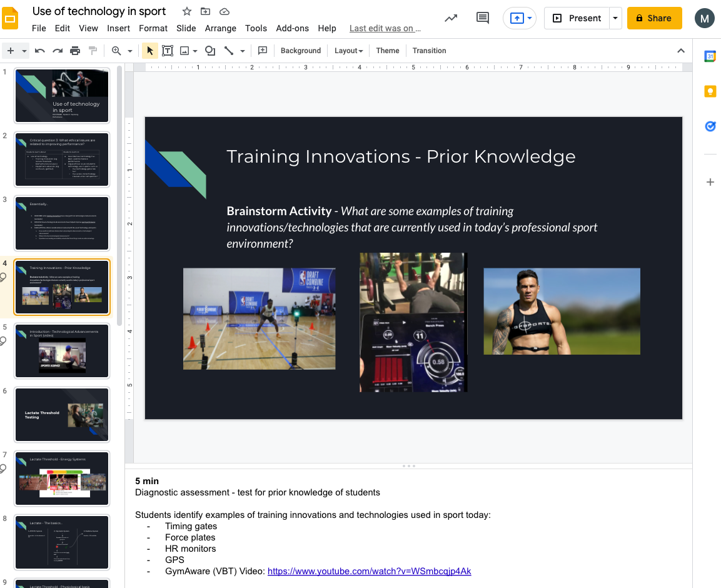Image resolution: width=721 pixels, height=588 pixels.
Task: Select slide 1 title thumbnail
Action: click(x=62, y=96)
